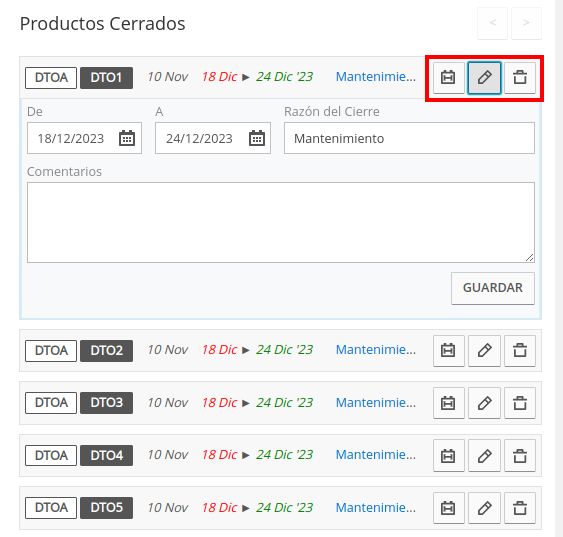
Task: Select the DTO1 product tag
Action: pyautogui.click(x=106, y=78)
